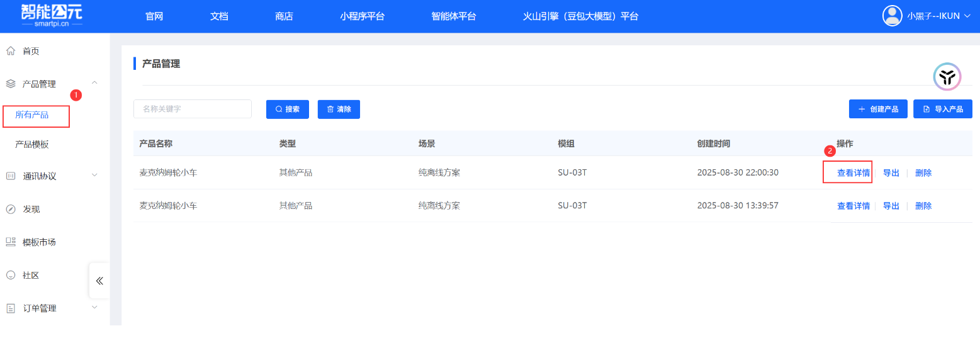Click the home icon beside 首页
Screen dimensions: 980x343
click(11, 51)
